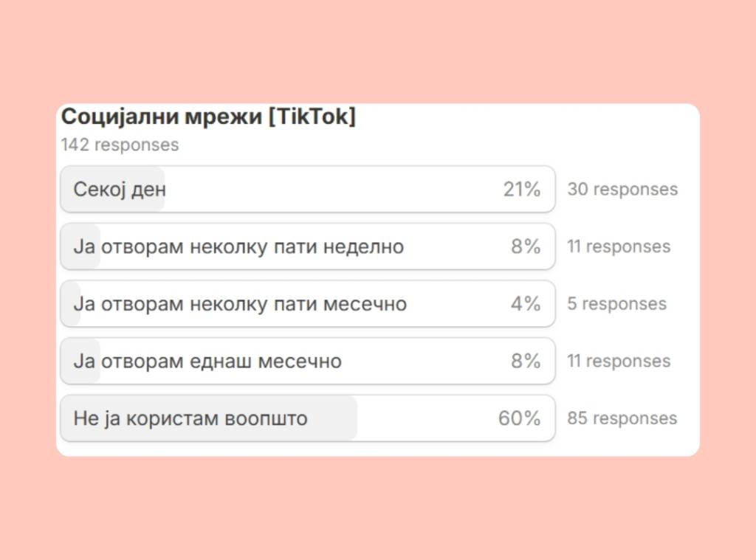Click the 60% percentage value
The image size is (756, 560).
(x=519, y=419)
